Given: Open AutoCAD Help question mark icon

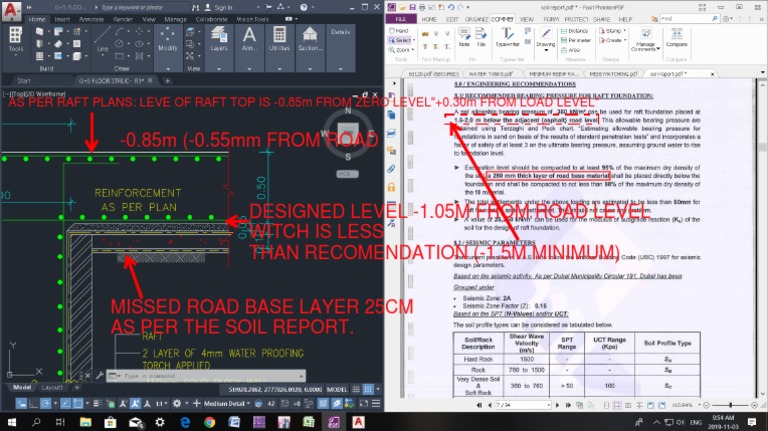Looking at the screenshot, I should [304, 7].
